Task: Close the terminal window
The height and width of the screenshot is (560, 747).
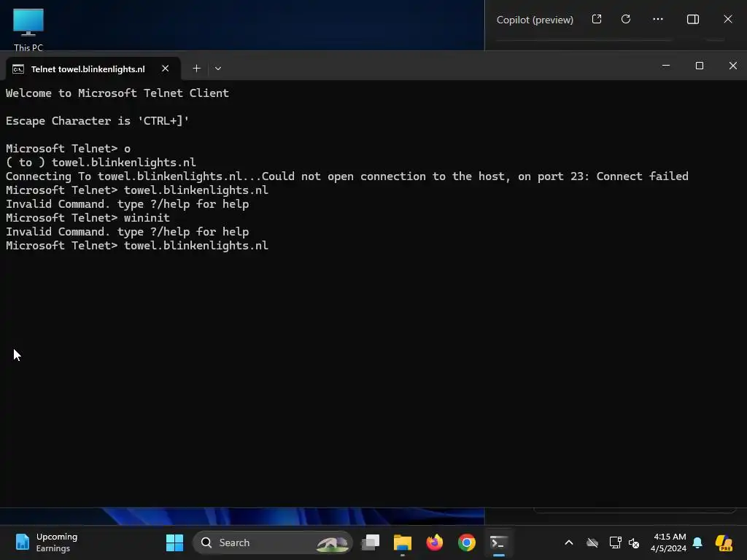Action: 732,66
